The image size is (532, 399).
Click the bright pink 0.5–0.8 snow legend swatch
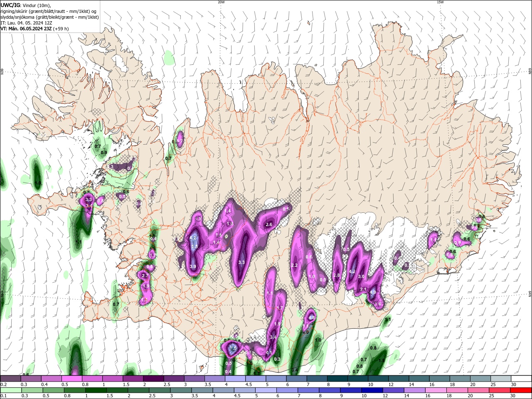point(71,379)
